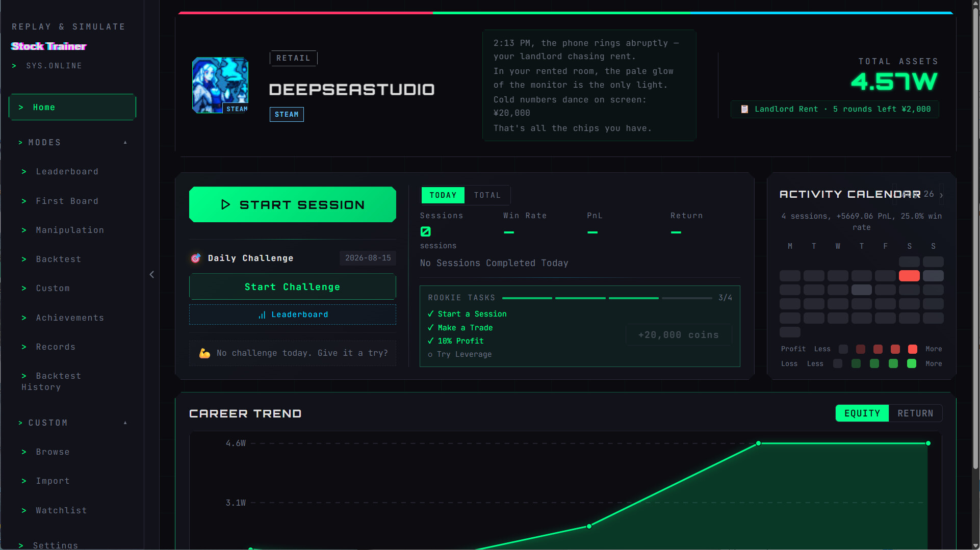Viewport: 980px width, 550px height.
Task: Click the START SESSION button
Action: [293, 204]
